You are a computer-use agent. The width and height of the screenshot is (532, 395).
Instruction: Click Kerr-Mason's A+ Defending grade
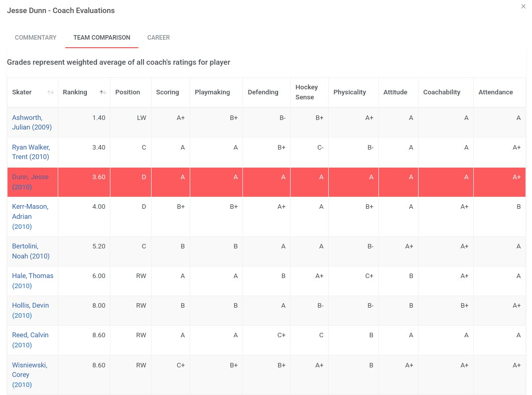tap(281, 206)
